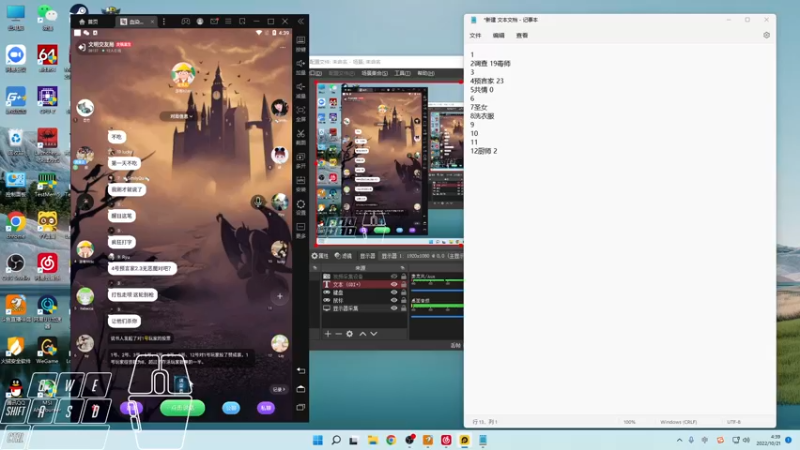Move the selected OBS source down
The image size is (800, 450).
pos(374,334)
